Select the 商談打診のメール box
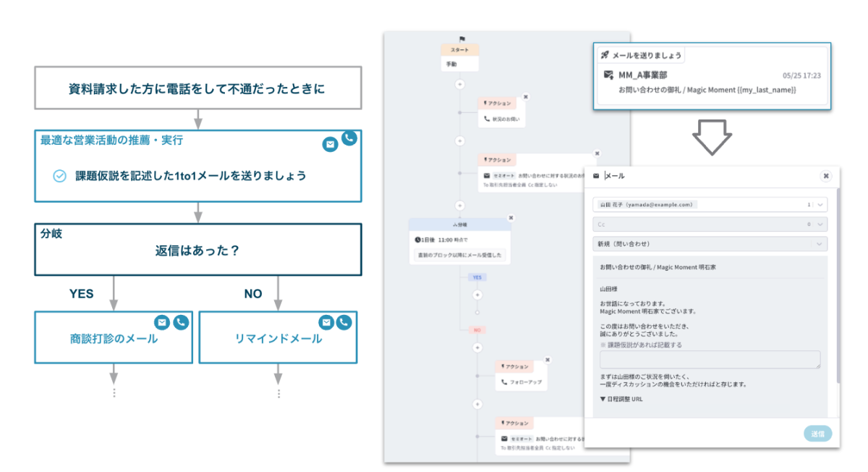 [x=114, y=337]
